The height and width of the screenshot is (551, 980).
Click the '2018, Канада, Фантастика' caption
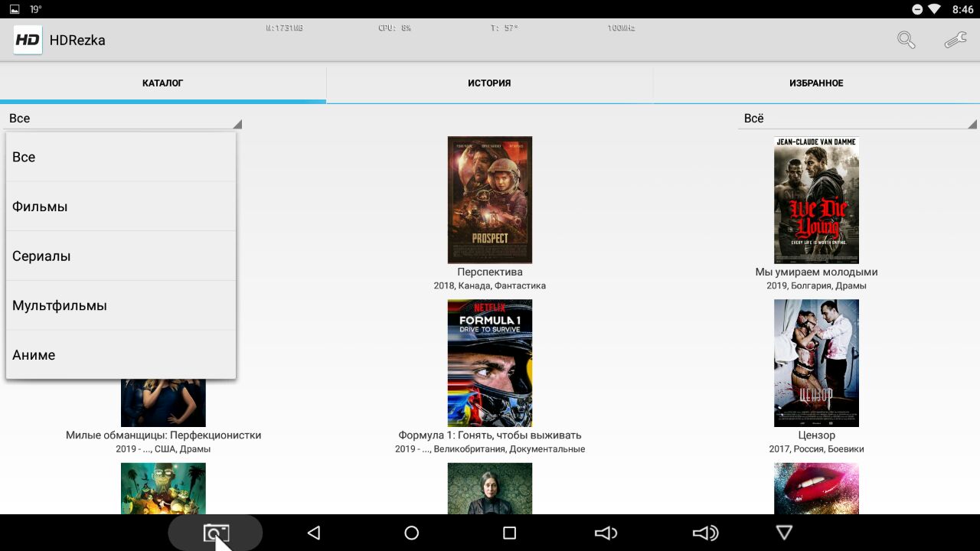[490, 285]
